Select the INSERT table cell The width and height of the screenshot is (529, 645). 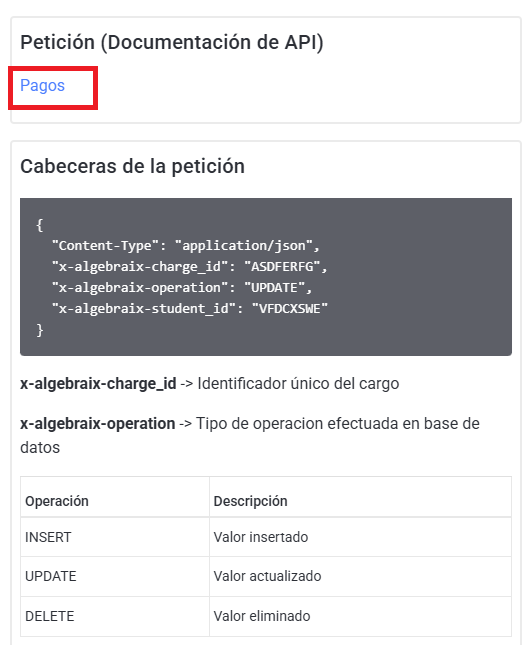tap(115, 537)
